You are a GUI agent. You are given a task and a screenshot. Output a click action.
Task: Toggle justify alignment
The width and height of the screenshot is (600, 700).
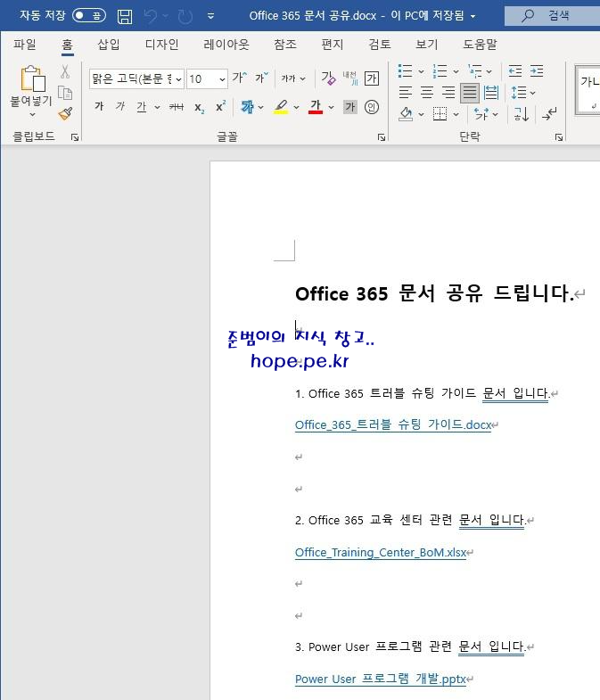pos(470,93)
